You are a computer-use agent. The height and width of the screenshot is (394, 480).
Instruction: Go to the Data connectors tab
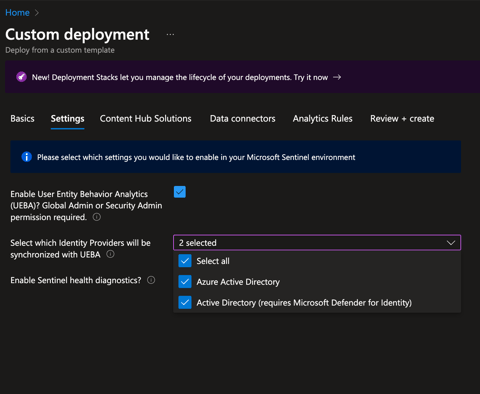coord(243,119)
